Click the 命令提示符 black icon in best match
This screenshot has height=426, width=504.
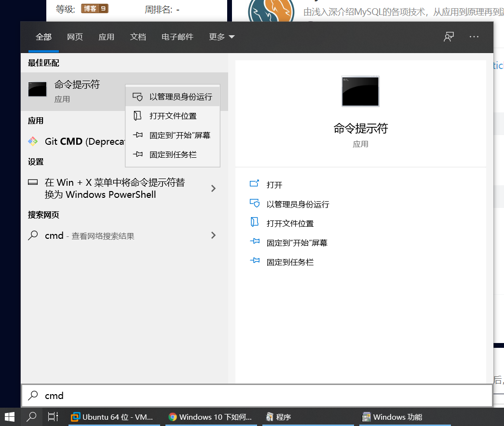38,89
